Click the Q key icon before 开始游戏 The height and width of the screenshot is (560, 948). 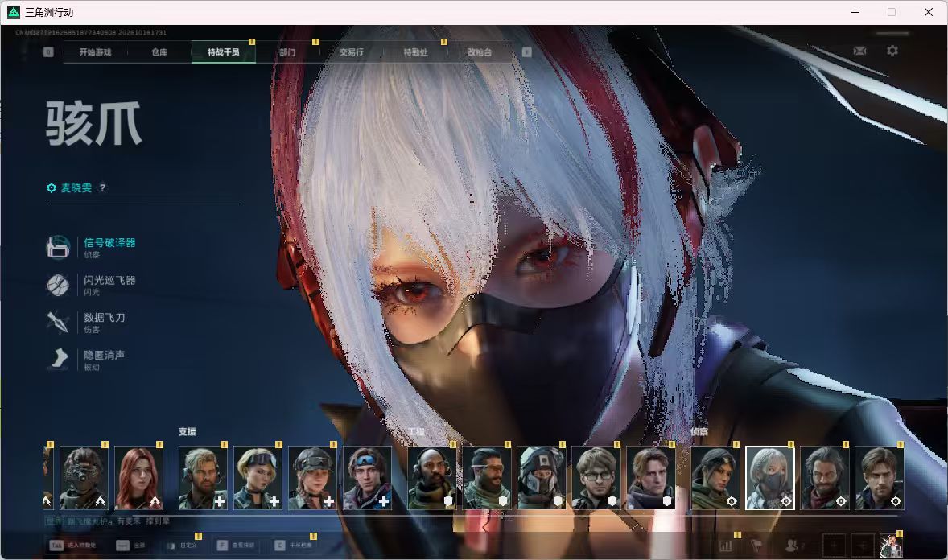point(48,52)
